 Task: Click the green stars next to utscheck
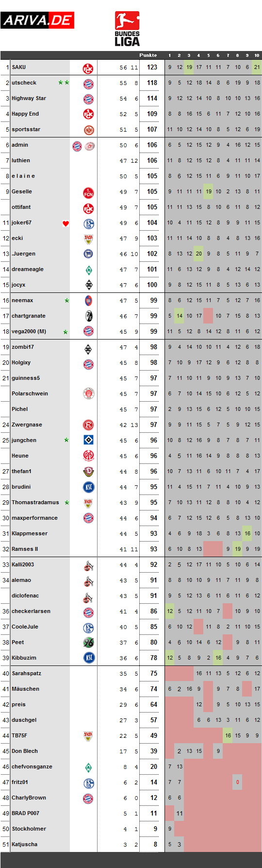[64, 83]
